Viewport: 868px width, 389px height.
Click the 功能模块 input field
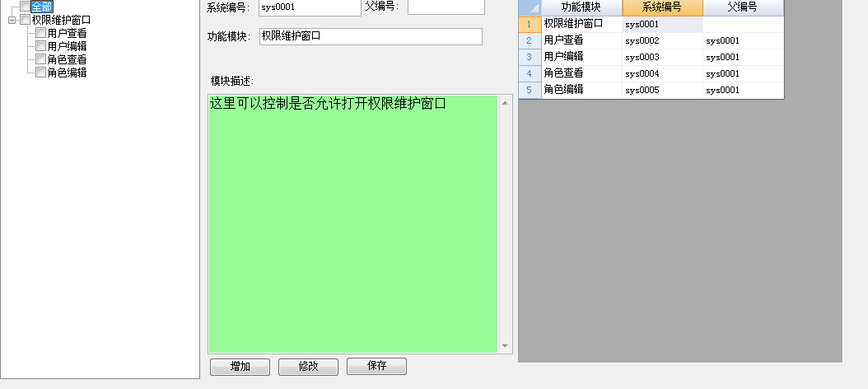coord(371,36)
